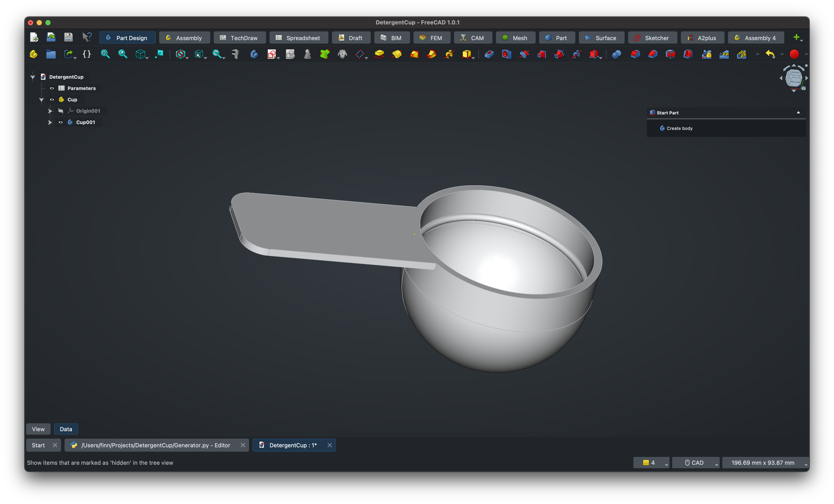Toggle visibility of Parameters spreadsheet
This screenshot has height=504, width=834.
pos(52,88)
